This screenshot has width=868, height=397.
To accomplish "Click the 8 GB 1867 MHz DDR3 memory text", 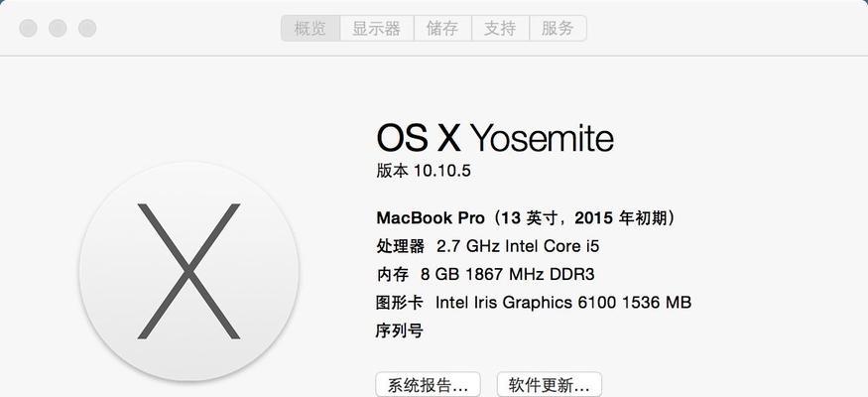I will [x=508, y=274].
